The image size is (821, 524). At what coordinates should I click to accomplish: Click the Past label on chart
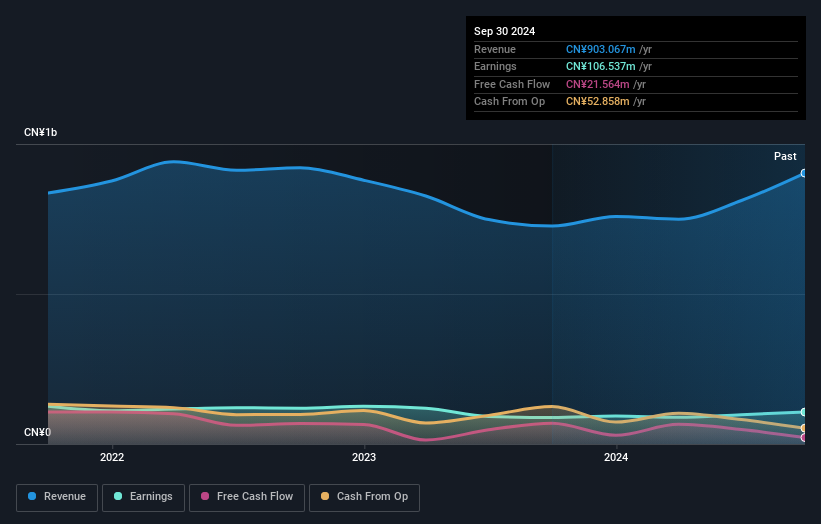(785, 156)
